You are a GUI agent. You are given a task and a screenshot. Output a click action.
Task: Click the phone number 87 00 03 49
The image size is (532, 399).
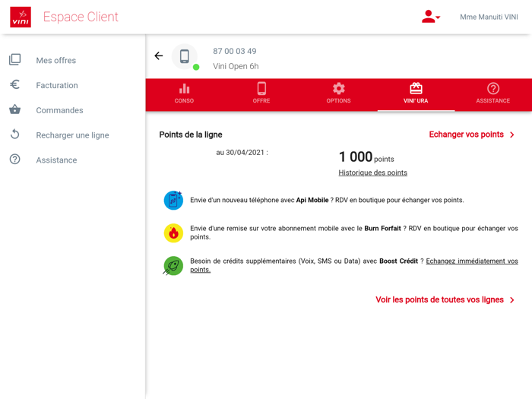(x=235, y=51)
